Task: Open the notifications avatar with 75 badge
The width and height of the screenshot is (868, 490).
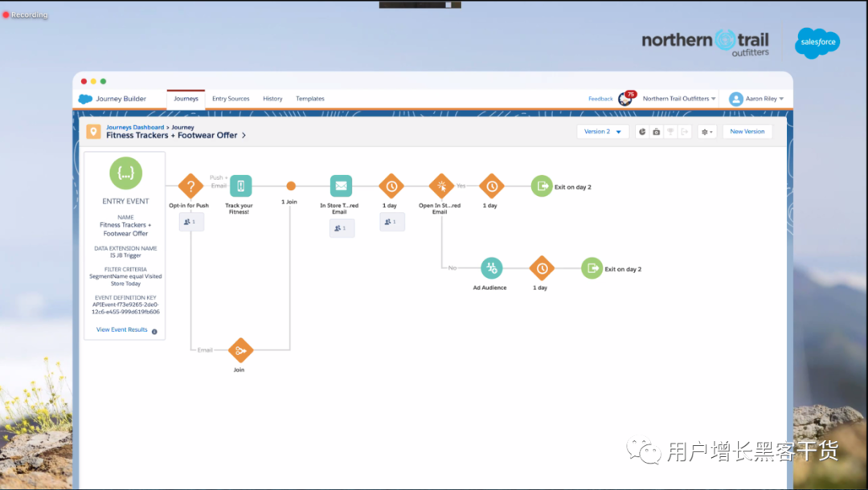Action: (x=627, y=98)
